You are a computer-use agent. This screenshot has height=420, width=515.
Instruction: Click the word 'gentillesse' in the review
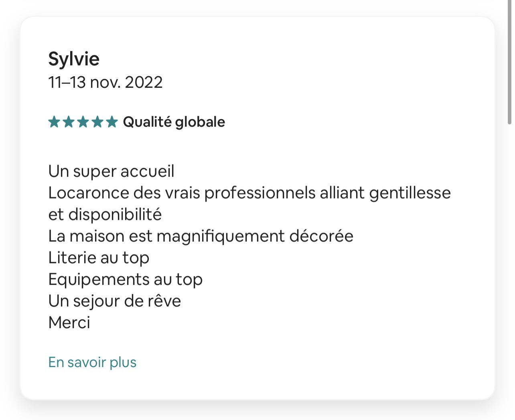410,194
